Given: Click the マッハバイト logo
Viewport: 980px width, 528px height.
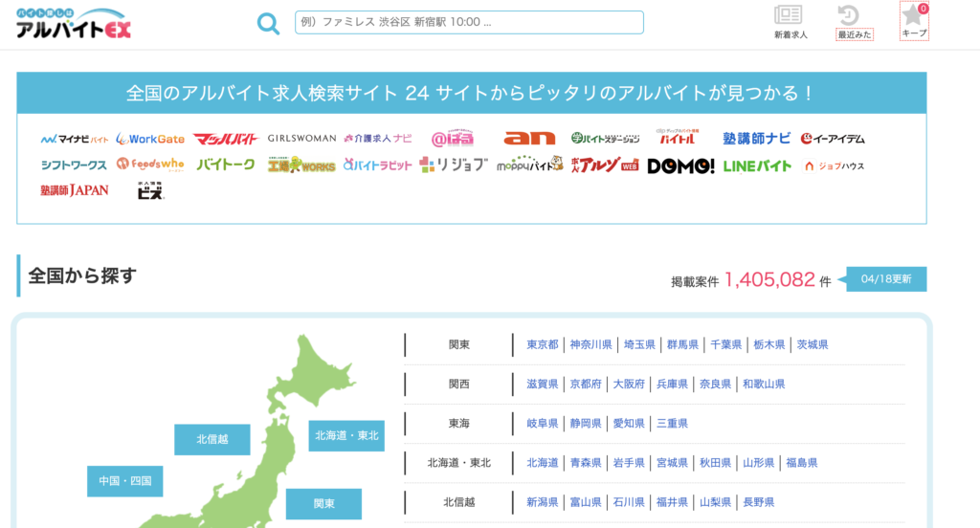Looking at the screenshot, I should point(226,139).
